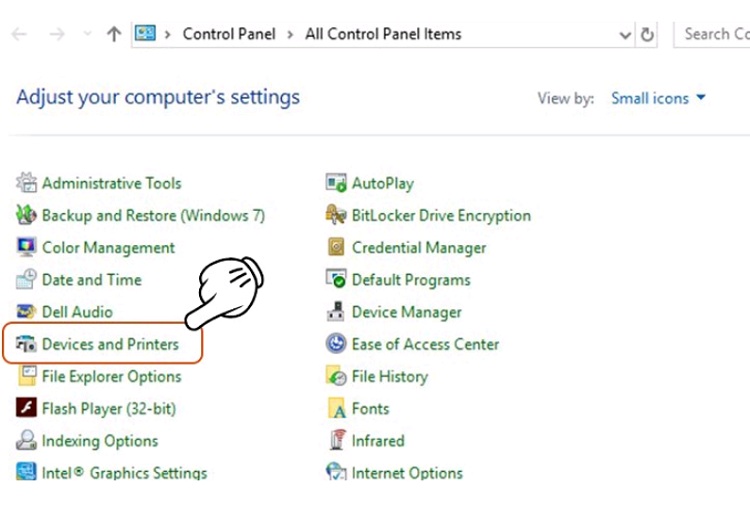Select the Control Panel breadcrumb
Viewport: 750px width, 519px height.
tap(229, 34)
